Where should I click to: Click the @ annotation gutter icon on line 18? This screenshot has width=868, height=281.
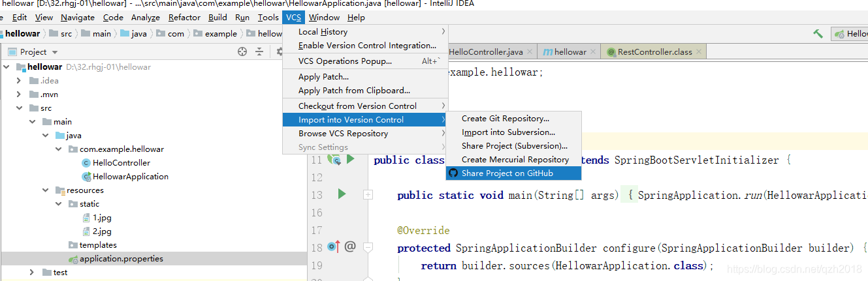tap(350, 246)
